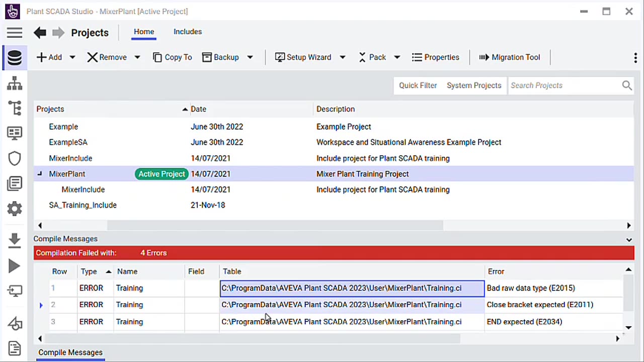Open the Standards document stack icon

coord(14,184)
